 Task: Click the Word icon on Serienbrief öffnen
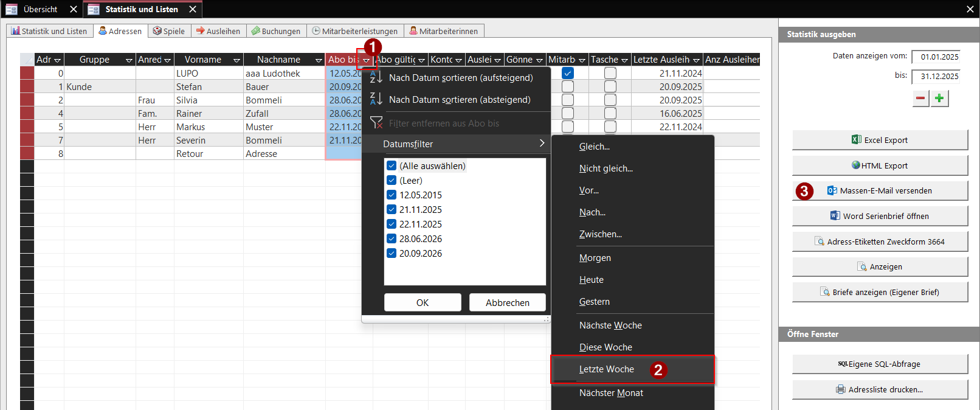(x=835, y=216)
